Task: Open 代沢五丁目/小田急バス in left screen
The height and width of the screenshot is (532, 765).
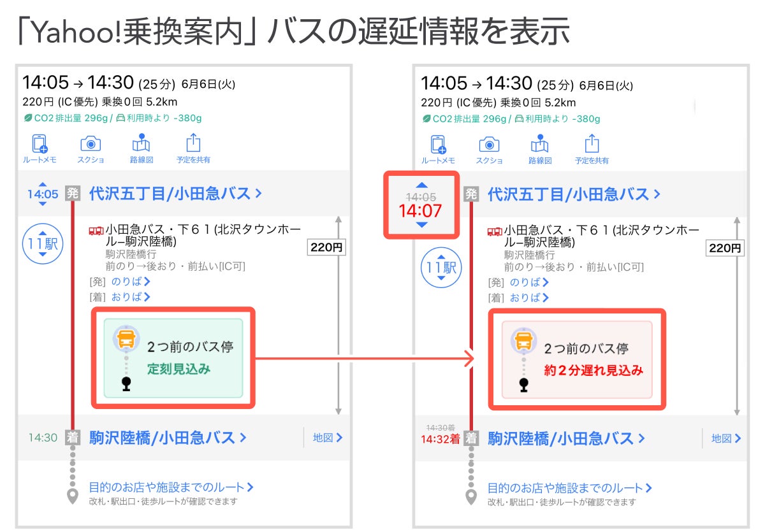Action: coord(175,194)
